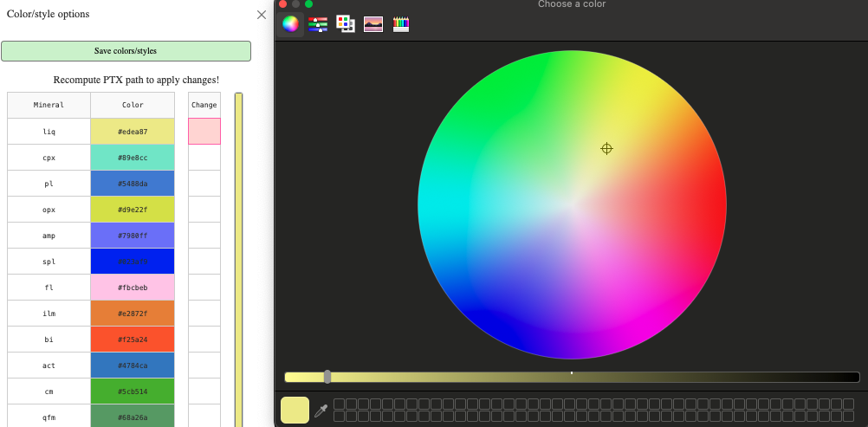
Task: Click the pl Change cell
Action: 204,184
